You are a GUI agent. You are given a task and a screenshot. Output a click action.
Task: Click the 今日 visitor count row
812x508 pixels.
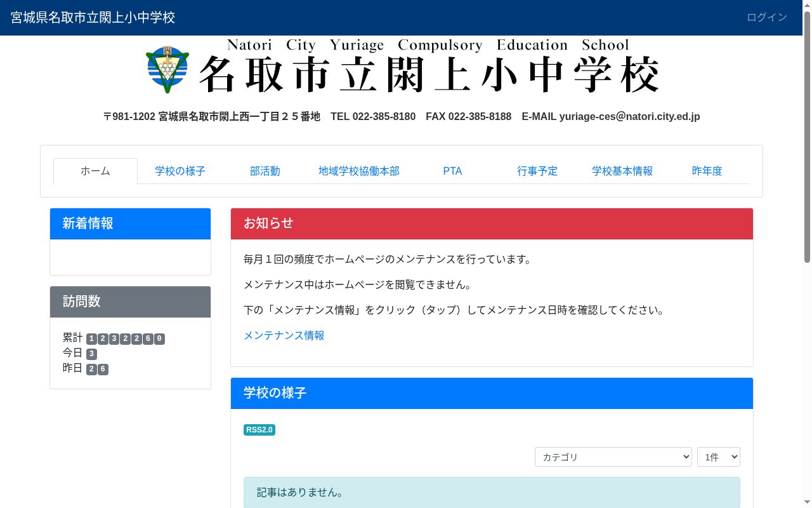click(80, 353)
